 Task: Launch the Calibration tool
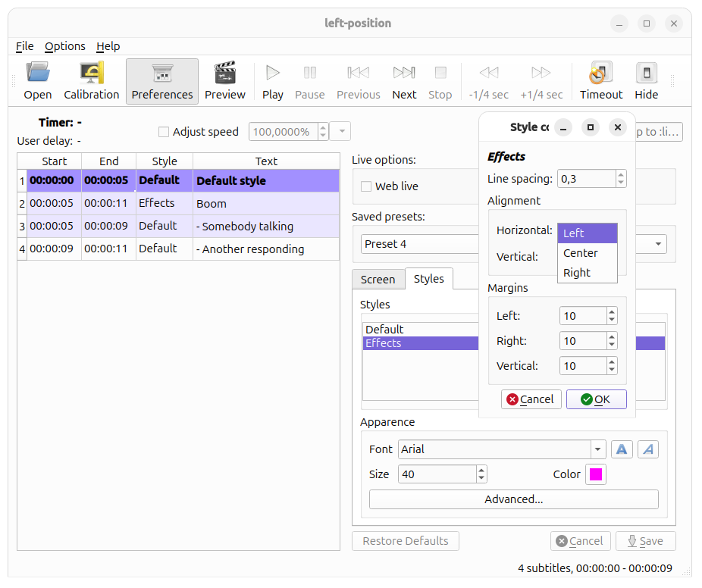click(91, 81)
